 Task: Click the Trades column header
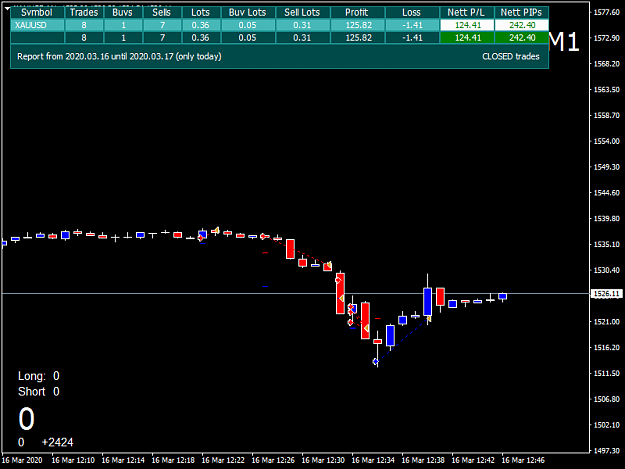[84, 12]
